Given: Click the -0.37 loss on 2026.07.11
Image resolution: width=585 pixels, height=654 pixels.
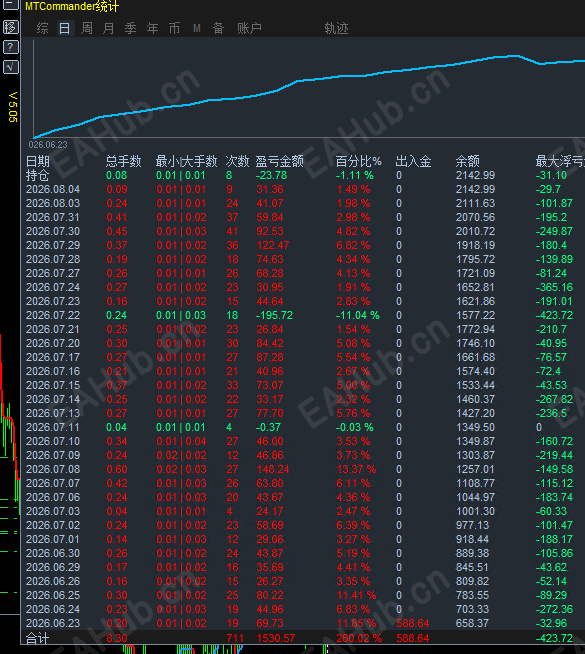Looking at the screenshot, I should tap(268, 427).
